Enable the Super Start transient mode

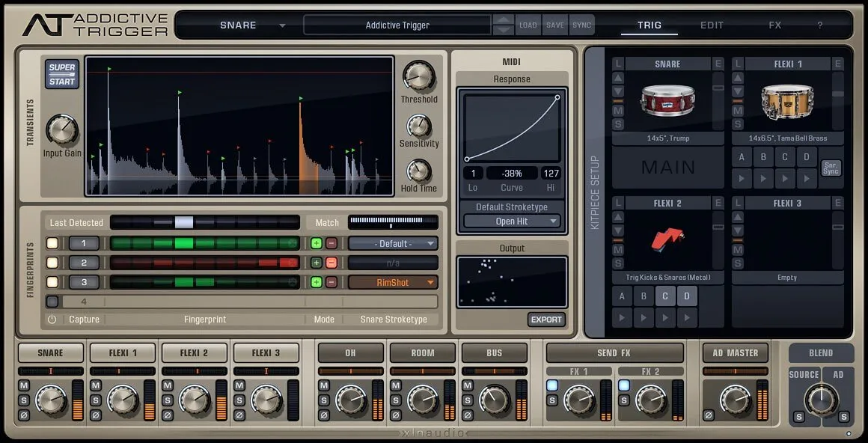(60, 71)
